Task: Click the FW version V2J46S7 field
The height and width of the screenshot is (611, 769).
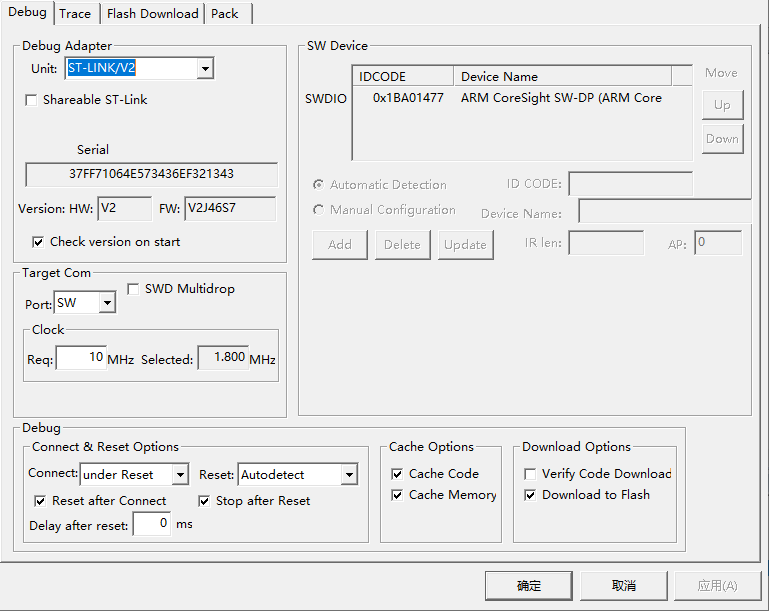Action: (x=230, y=208)
